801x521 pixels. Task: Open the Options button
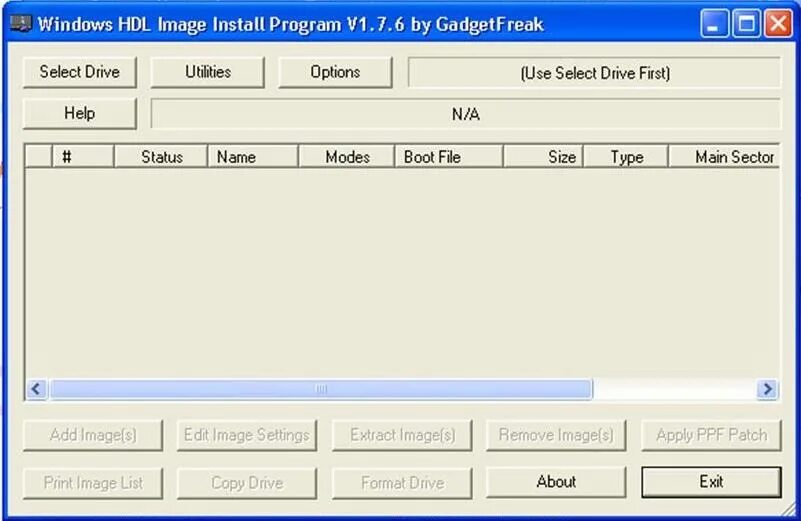(x=335, y=72)
